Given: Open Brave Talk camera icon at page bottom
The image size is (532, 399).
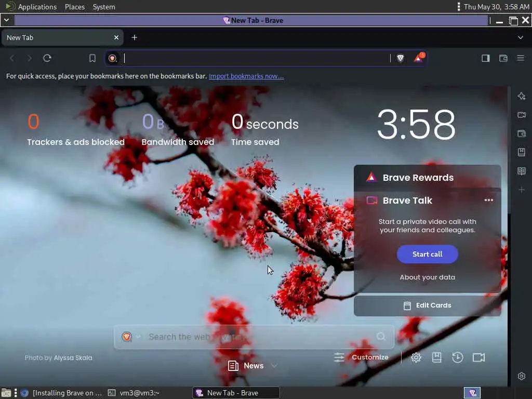Looking at the screenshot, I should pos(478,357).
